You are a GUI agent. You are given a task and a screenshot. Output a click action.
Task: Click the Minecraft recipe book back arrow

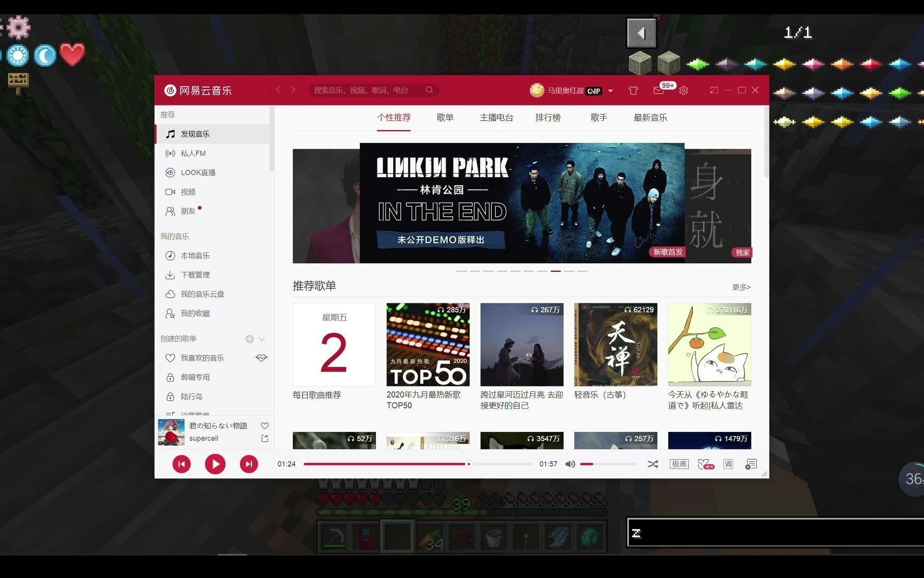pos(641,33)
